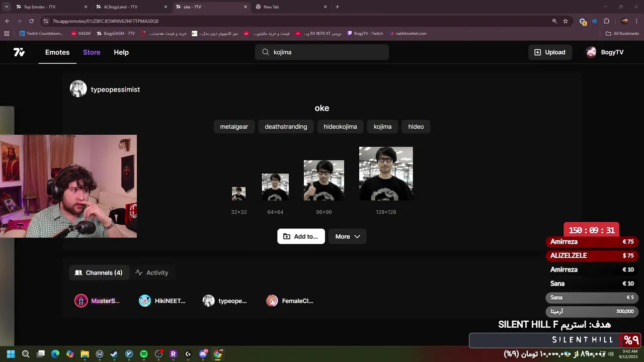The width and height of the screenshot is (644, 362).
Task: Open Steam from the taskbar
Action: pos(114,354)
